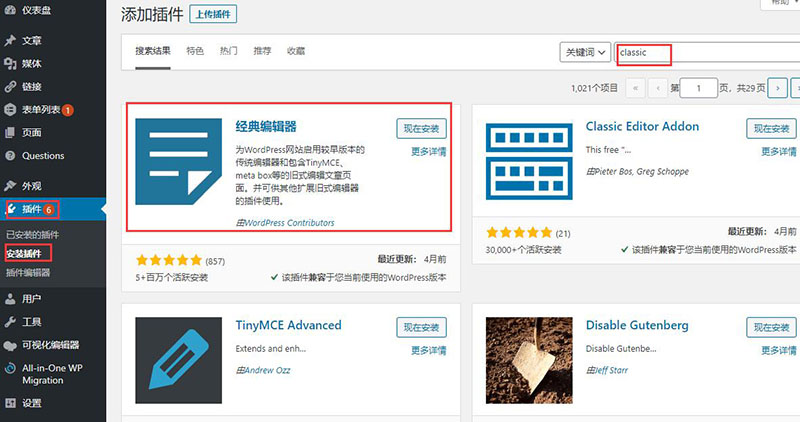Click the 1,021个项目 item count text
Image resolution: width=800 pixels, height=422 pixels.
tap(594, 88)
